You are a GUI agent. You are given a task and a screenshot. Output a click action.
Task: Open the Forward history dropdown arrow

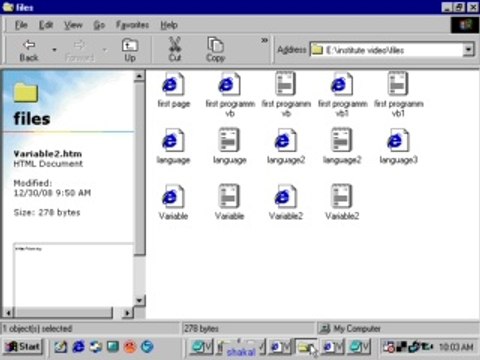pos(105,50)
